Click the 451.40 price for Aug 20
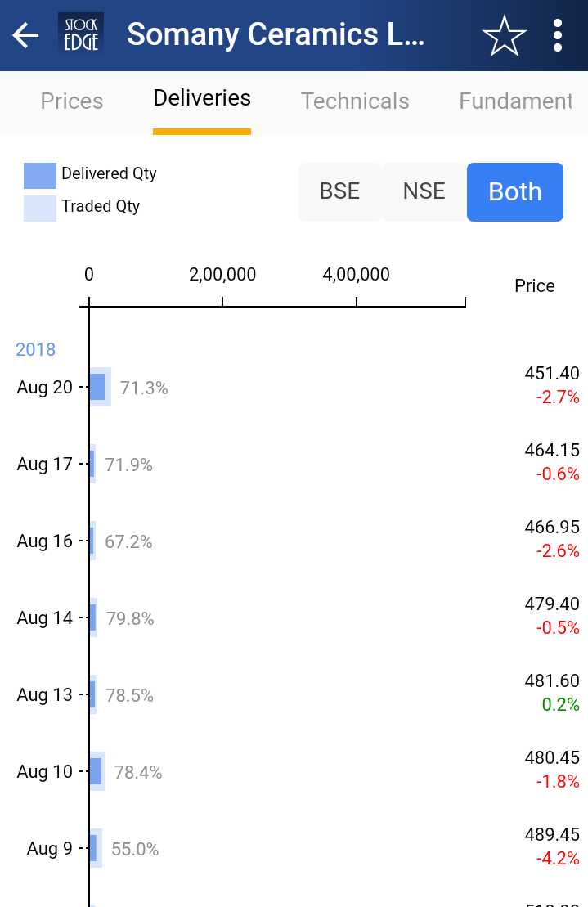588x907 pixels. point(552,373)
